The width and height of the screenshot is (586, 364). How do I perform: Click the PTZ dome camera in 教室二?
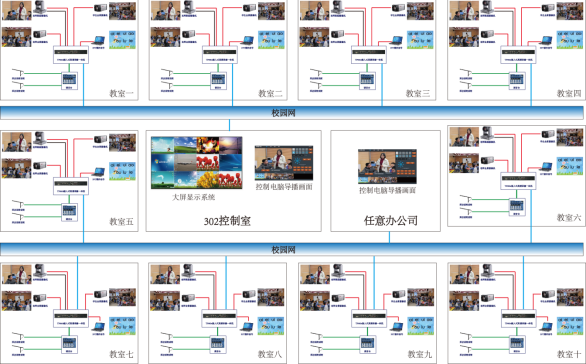click(188, 7)
